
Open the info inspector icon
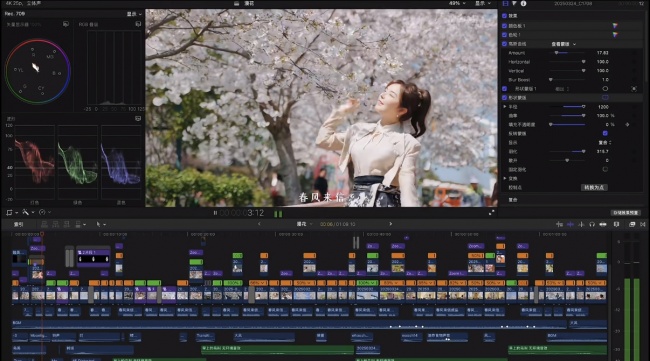click(523, 3)
